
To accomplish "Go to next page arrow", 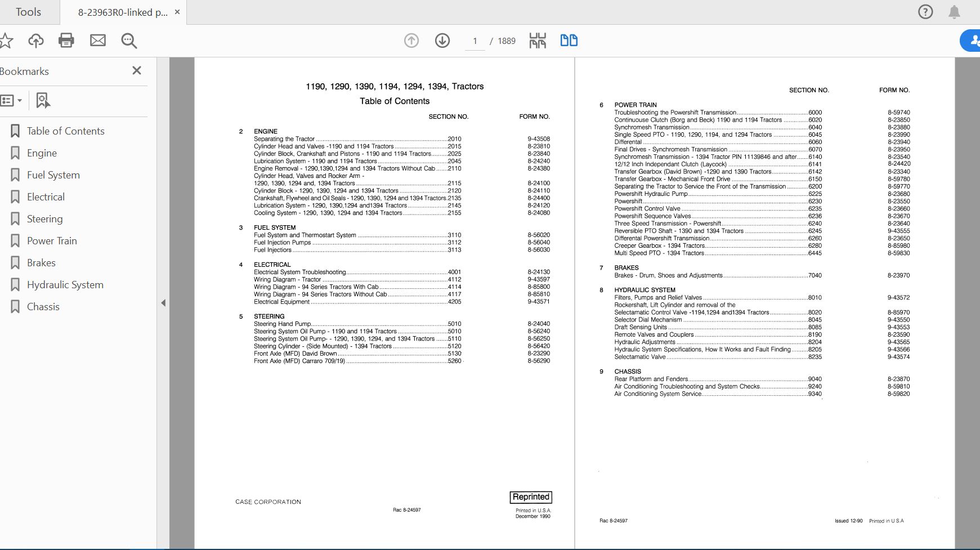I will (x=442, y=41).
